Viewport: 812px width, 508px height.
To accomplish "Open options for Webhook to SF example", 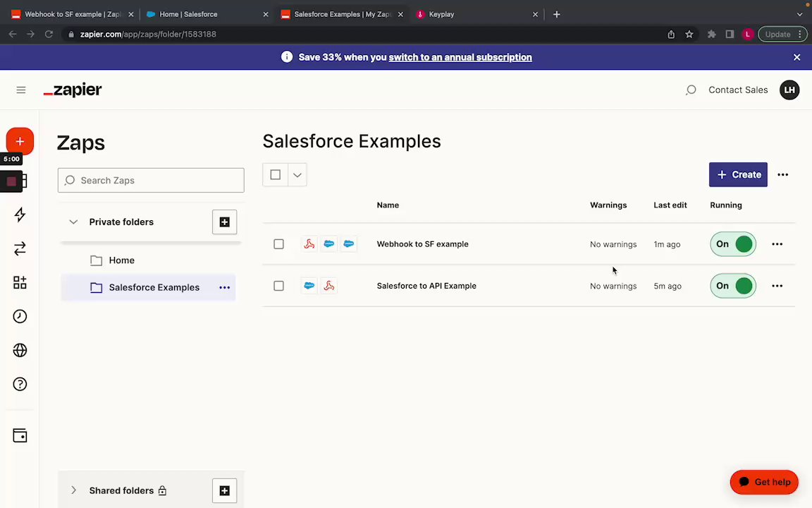I will point(777,244).
